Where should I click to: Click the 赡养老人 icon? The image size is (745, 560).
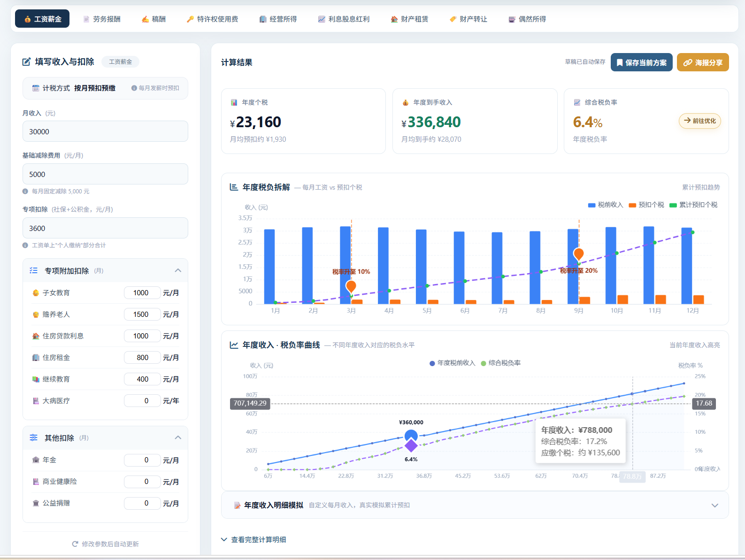(36, 315)
